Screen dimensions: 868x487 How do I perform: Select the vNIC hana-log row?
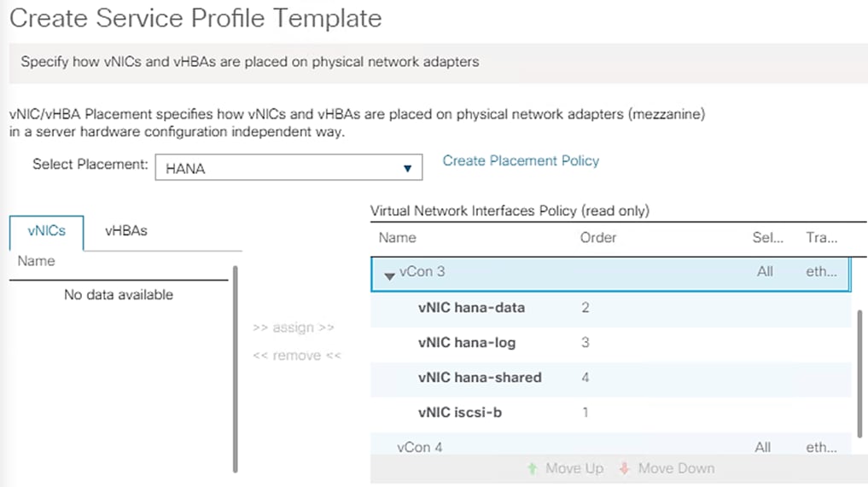[467, 343]
